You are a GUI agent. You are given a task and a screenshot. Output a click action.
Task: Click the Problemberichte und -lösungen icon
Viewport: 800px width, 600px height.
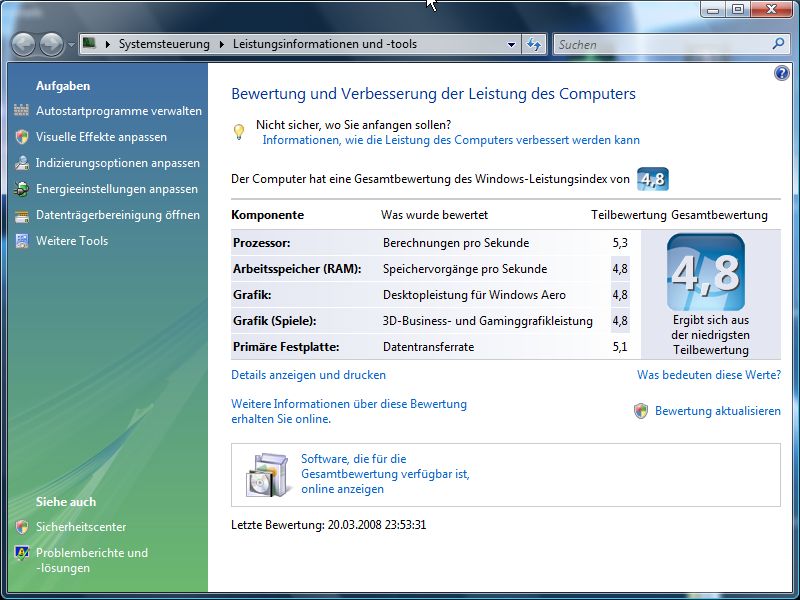click(21, 553)
